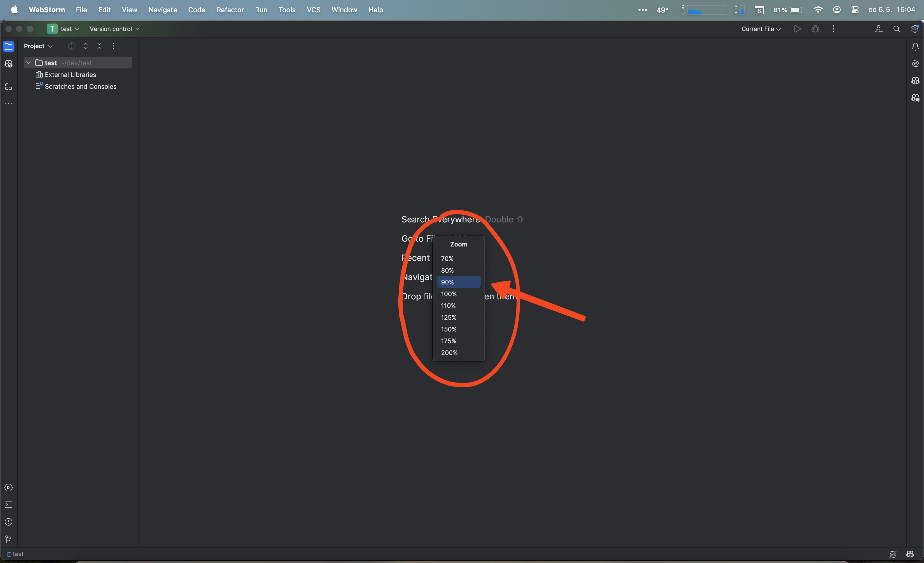This screenshot has height=563, width=924.
Task: Expand the Version control dropdown
Action: coord(114,29)
